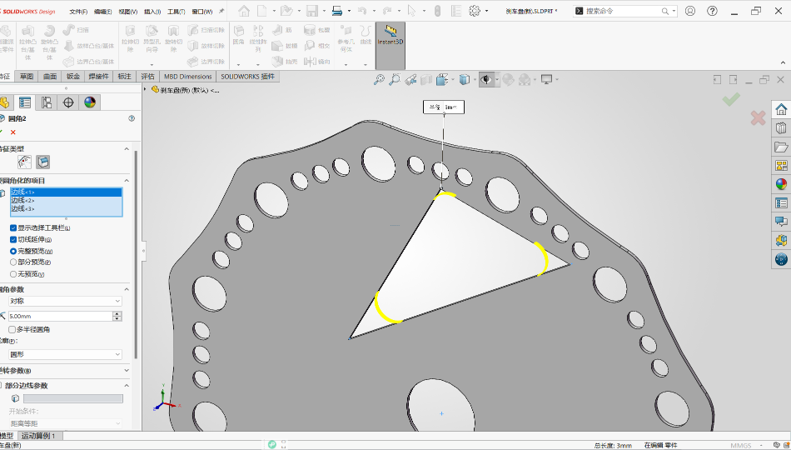Open the Options gear icon

[475, 11]
